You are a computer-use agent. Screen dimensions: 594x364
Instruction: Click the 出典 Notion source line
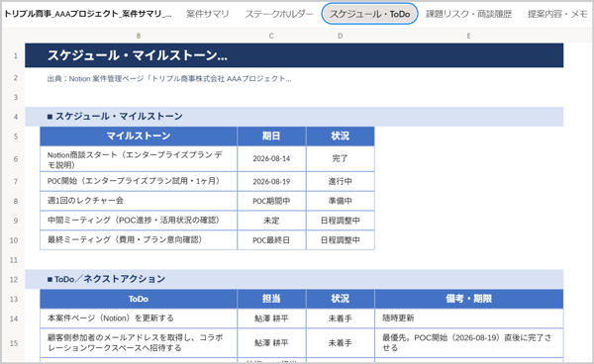(x=169, y=79)
